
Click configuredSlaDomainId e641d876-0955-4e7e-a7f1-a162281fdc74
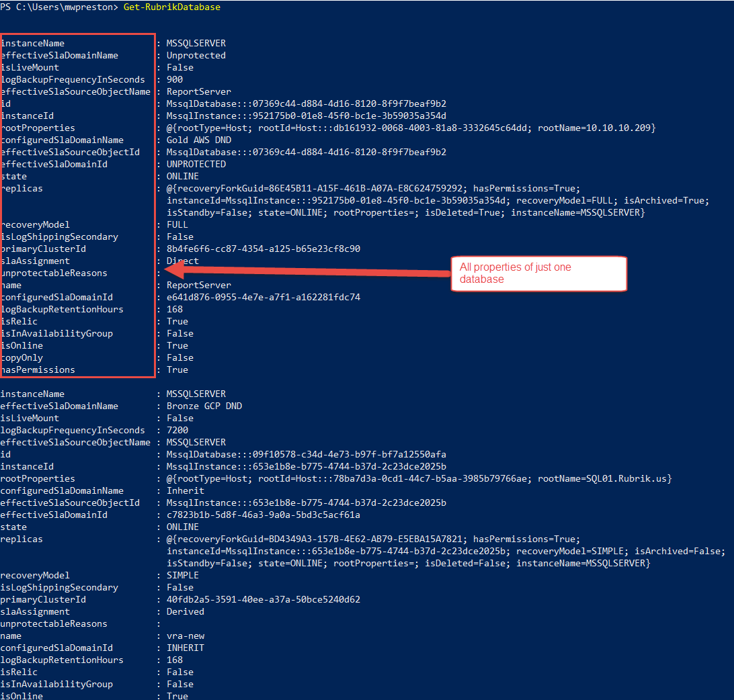pyautogui.click(x=263, y=298)
